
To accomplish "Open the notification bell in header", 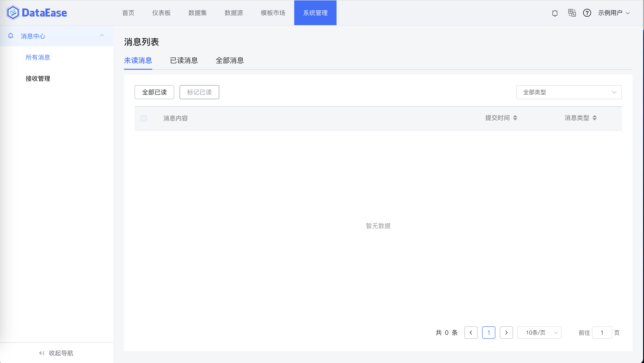I will click(x=555, y=13).
